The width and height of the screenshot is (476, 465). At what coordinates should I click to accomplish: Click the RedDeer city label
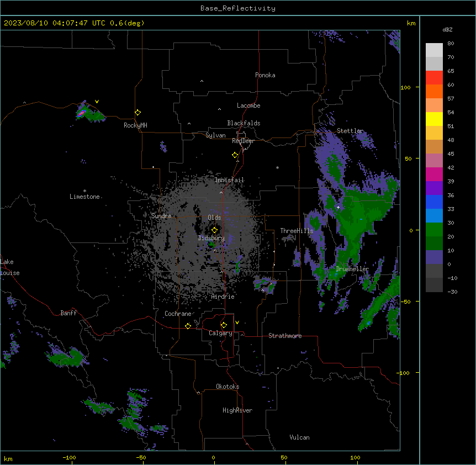(x=243, y=141)
